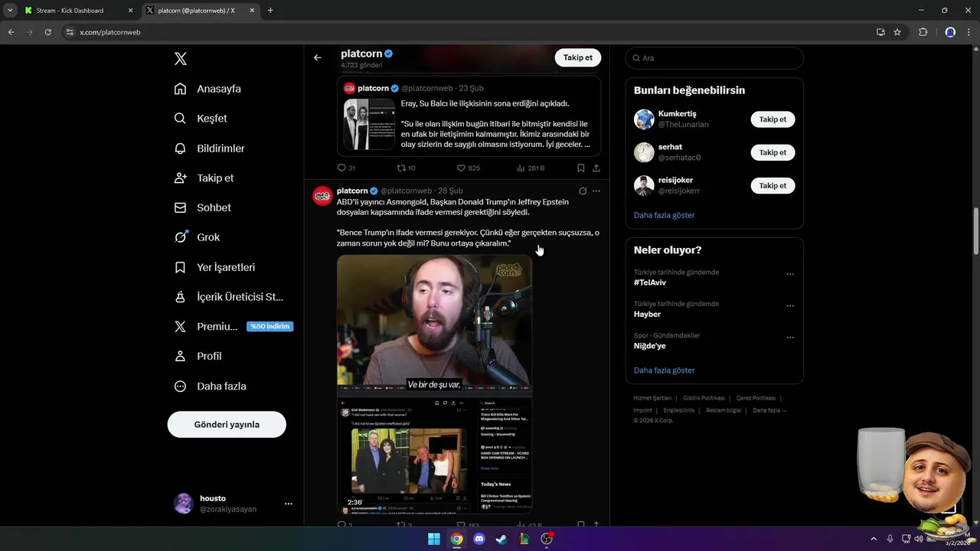
Task: Open platcorn avatar on Asmongold tweet
Action: coord(322,196)
